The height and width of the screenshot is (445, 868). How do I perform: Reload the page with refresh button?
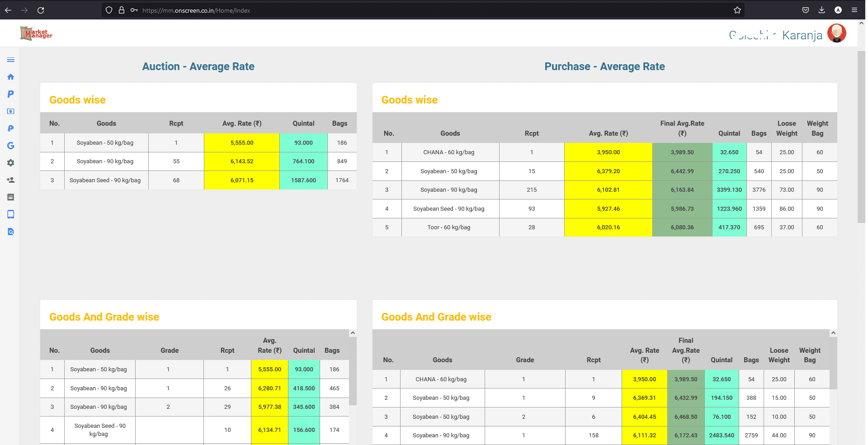point(41,10)
